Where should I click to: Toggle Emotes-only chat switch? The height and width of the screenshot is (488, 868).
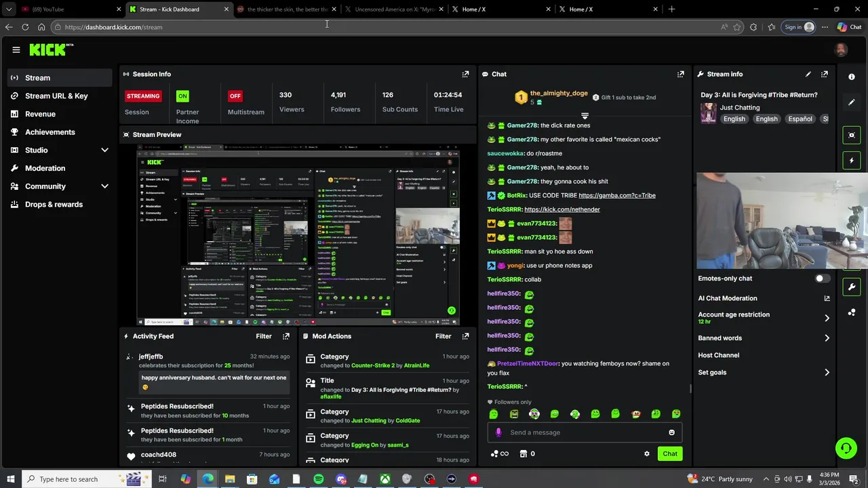pos(822,279)
